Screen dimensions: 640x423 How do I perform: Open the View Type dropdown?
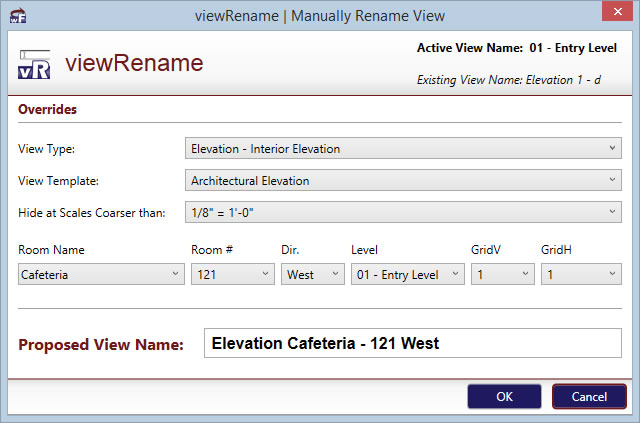[403, 149]
